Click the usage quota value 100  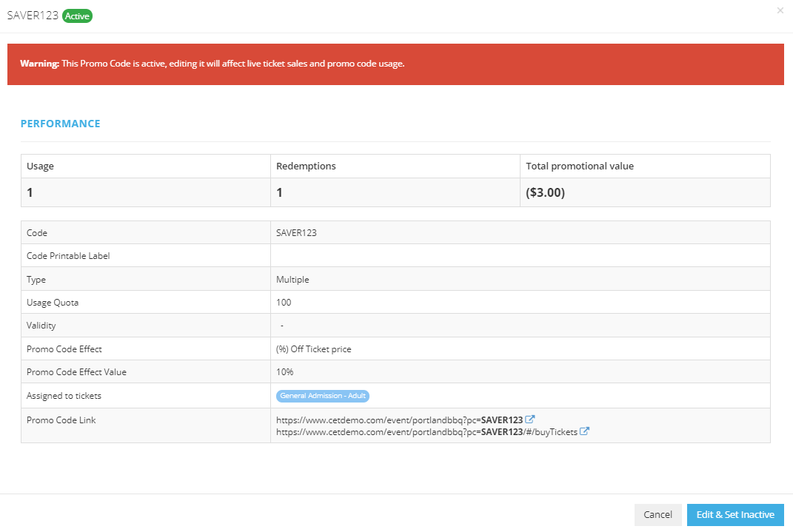pos(284,302)
